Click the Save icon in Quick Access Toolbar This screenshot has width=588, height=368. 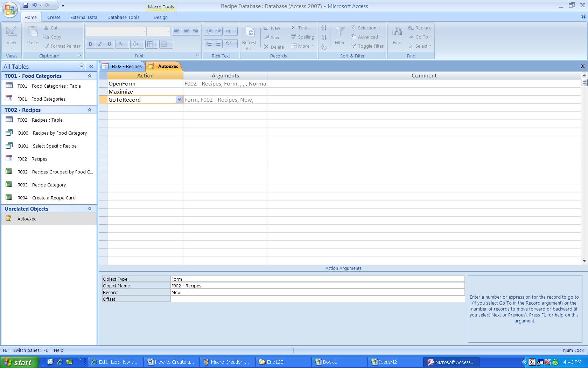[26, 5]
